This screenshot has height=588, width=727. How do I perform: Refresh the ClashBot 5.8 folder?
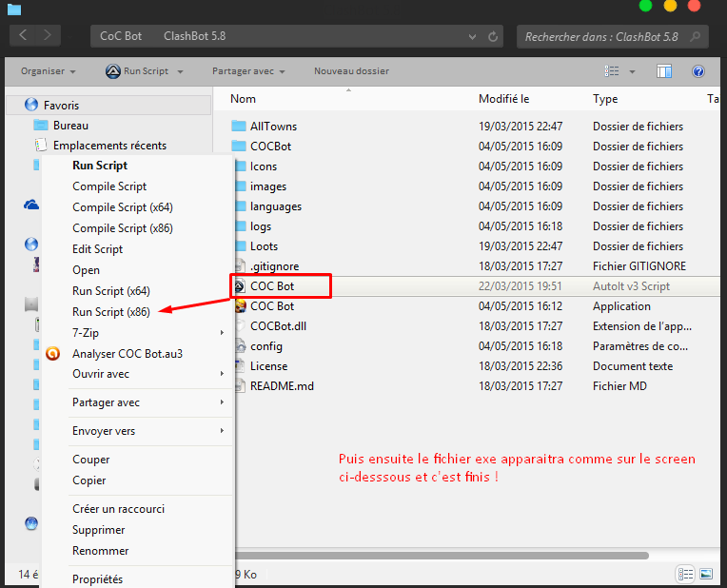pos(493,36)
